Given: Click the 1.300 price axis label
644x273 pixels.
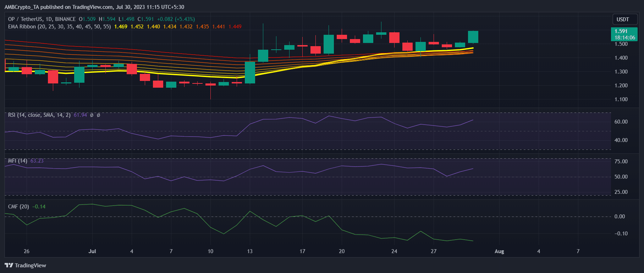Looking at the screenshot, I should point(621,72).
